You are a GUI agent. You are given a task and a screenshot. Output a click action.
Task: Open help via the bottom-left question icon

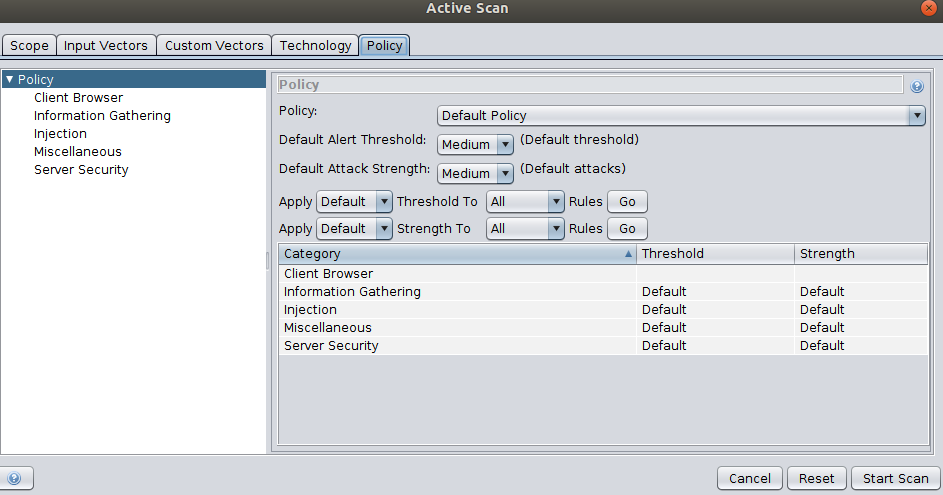[x=14, y=478]
